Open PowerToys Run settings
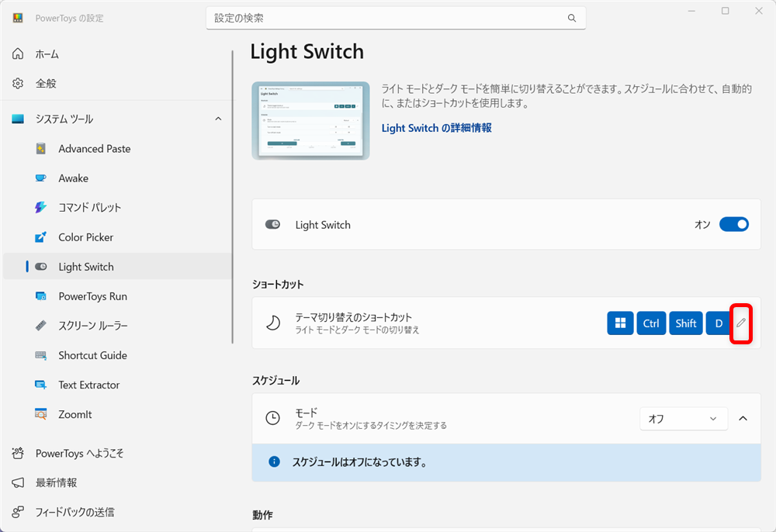Screen dimensions: 776x532 click(94, 295)
